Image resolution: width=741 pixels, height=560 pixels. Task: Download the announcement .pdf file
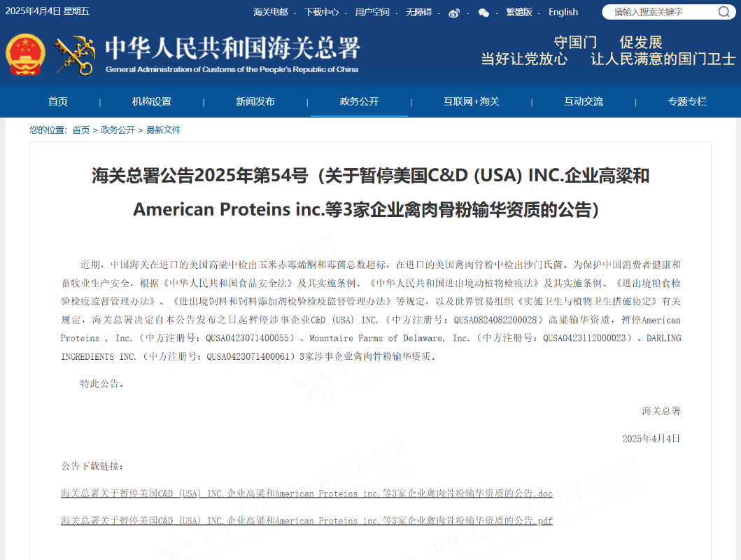coord(306,521)
